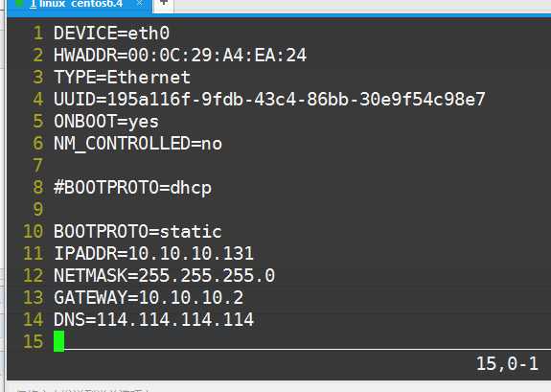
Task: Open a new session tab with plus button
Action: click(164, 5)
